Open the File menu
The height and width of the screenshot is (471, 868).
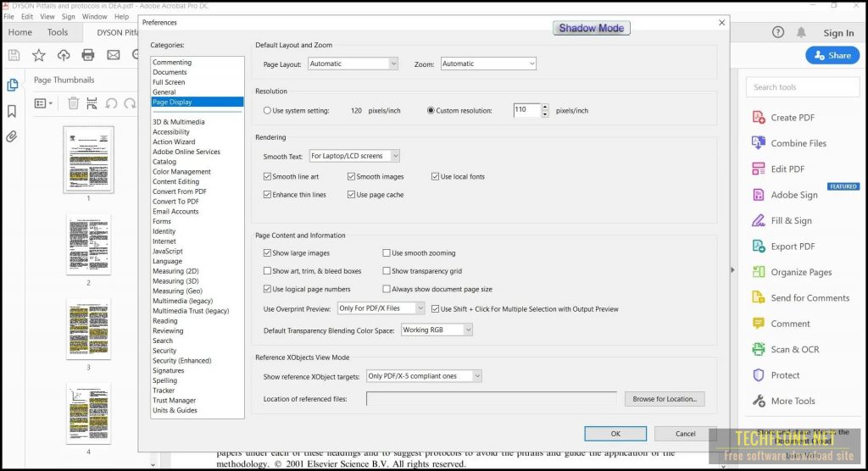8,17
